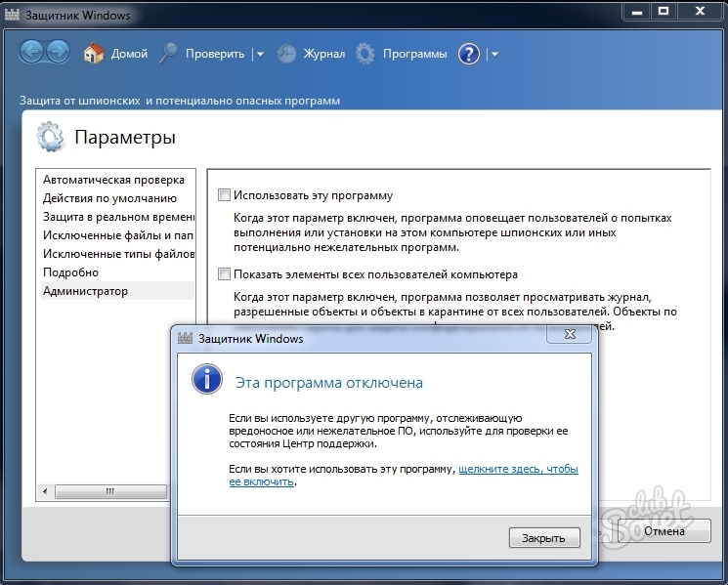Open the dropdown arrow next to help
The image size is (728, 585).
(494, 55)
